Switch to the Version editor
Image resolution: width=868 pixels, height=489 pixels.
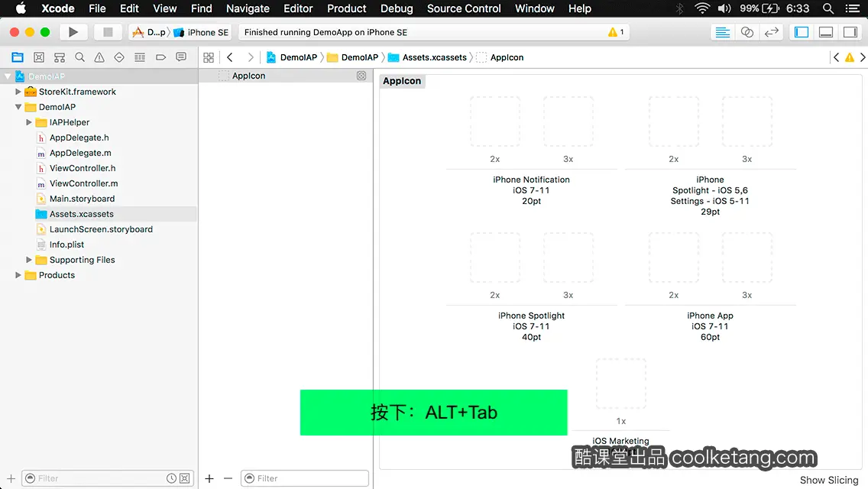point(771,32)
